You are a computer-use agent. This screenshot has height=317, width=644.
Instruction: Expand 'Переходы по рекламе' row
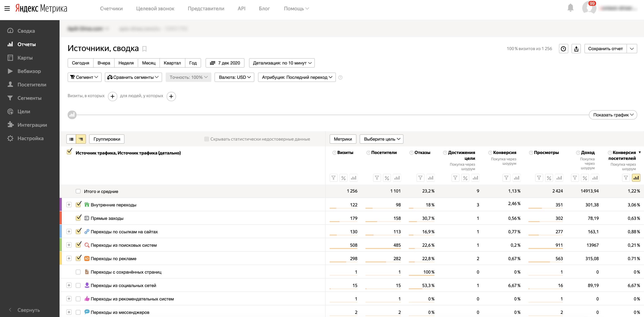tap(69, 259)
